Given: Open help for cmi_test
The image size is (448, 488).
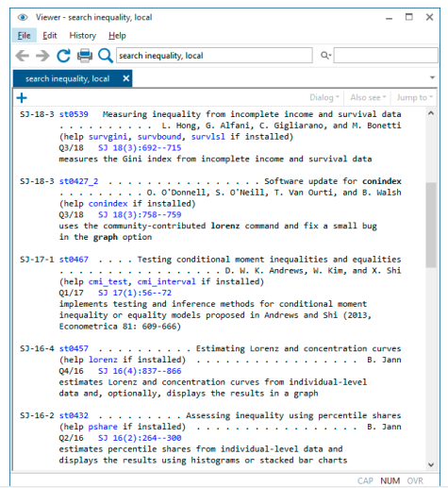Looking at the screenshot, I should click(x=108, y=281).
